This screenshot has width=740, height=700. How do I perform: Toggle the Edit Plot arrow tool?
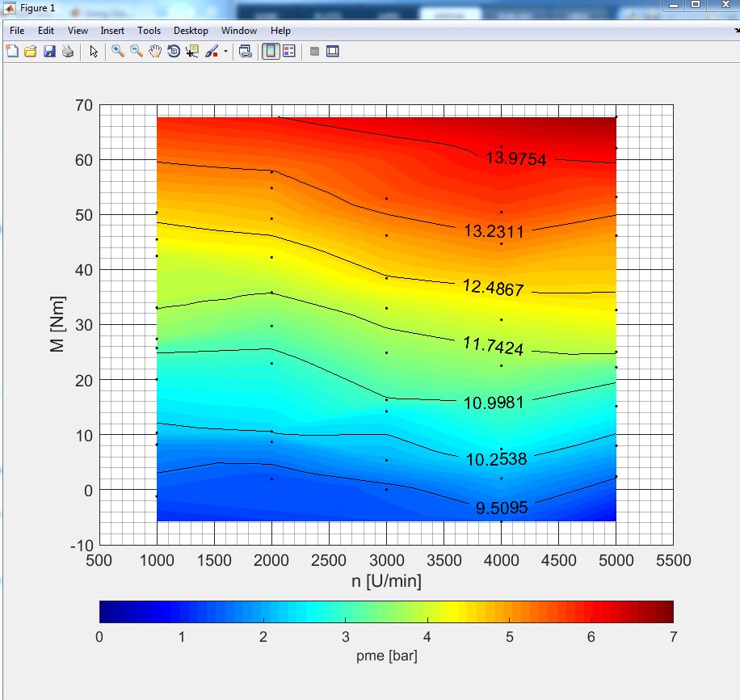(x=95, y=51)
